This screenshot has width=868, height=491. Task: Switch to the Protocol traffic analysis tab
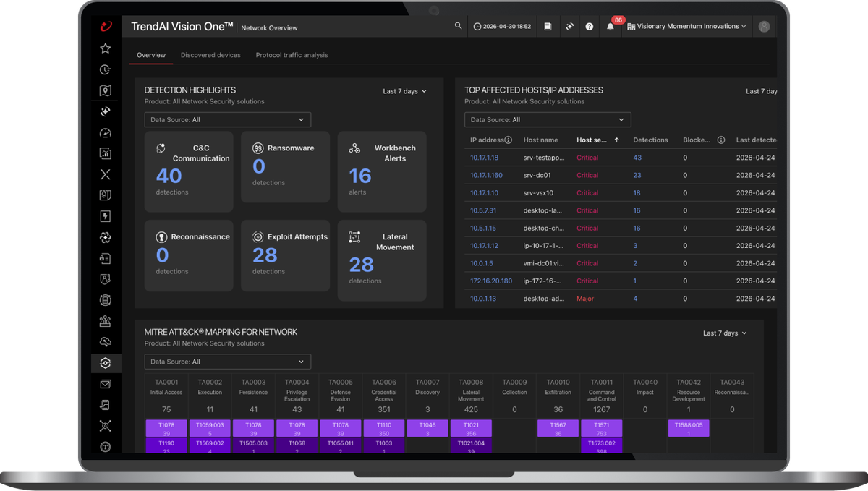click(x=292, y=55)
